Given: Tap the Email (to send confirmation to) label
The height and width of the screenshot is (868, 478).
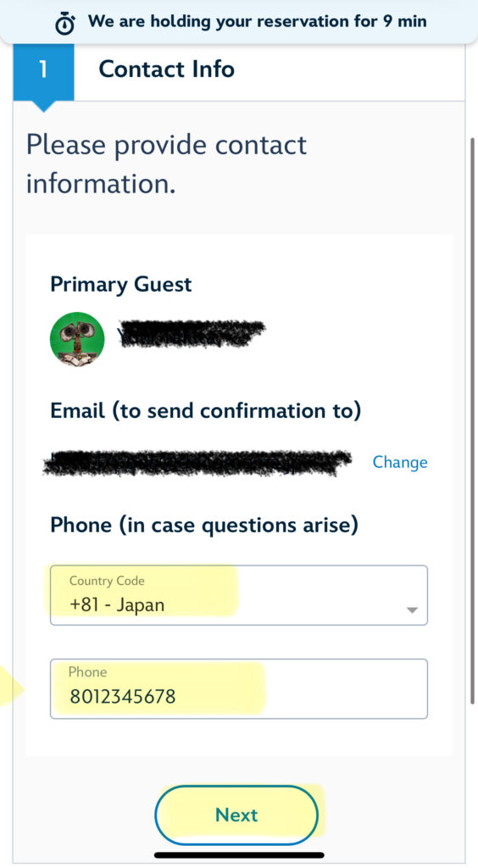Looking at the screenshot, I should tap(205, 411).
